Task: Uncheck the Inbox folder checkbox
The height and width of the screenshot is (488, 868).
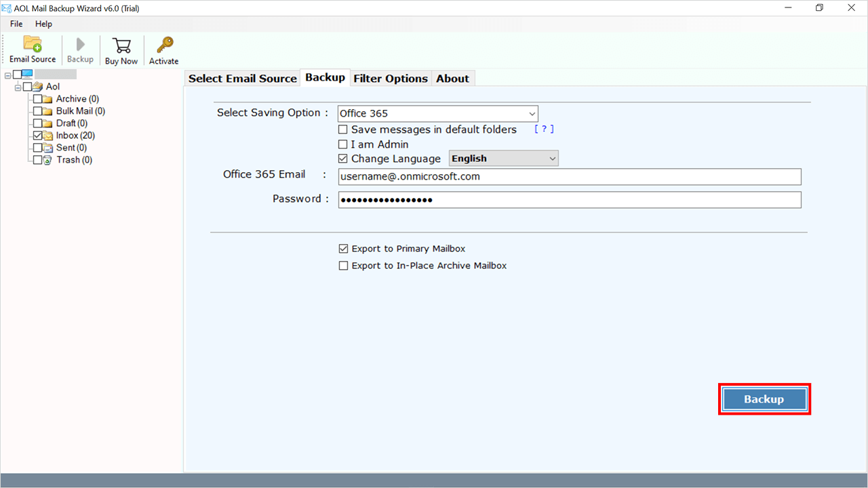Action: tap(38, 136)
